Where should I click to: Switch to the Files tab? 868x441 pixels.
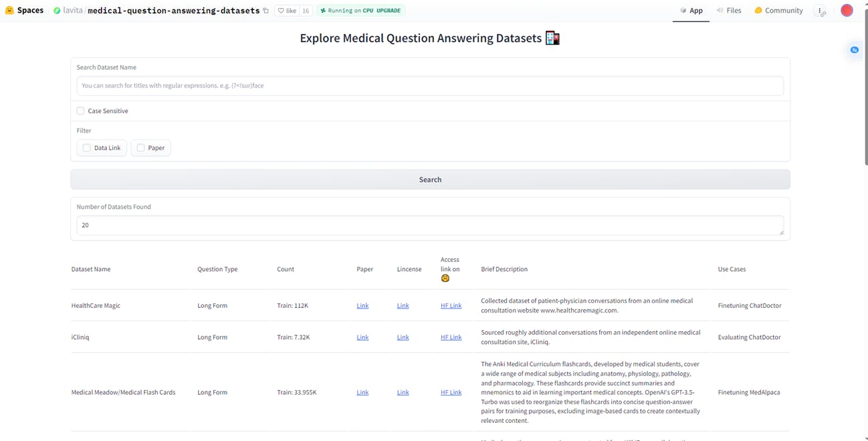point(729,11)
